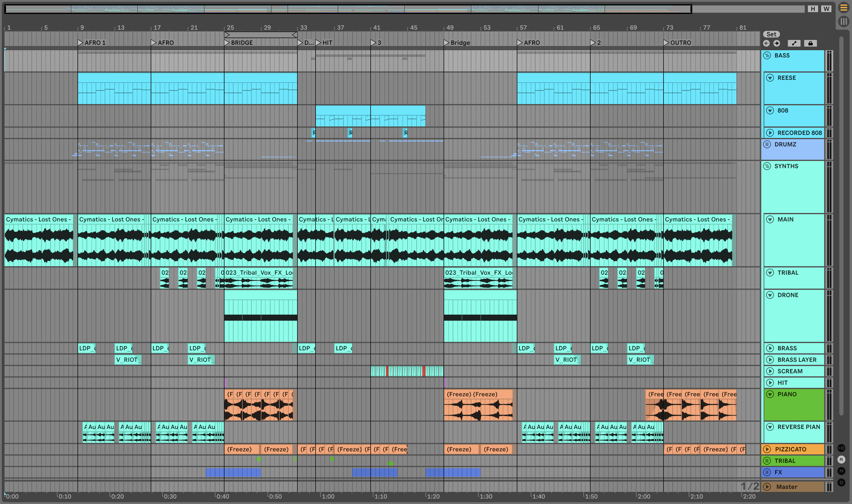Collapse the BASS group track
852x504 pixels.
tap(767, 55)
